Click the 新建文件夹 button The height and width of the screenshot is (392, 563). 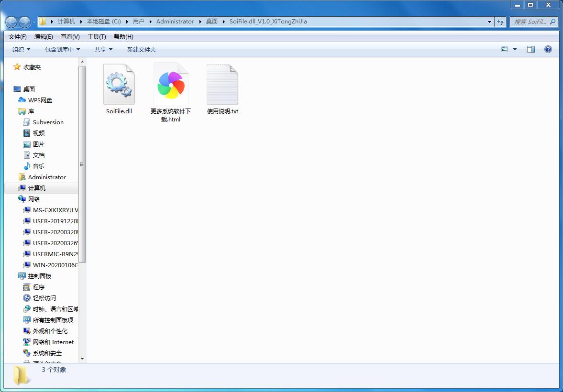pyautogui.click(x=142, y=50)
